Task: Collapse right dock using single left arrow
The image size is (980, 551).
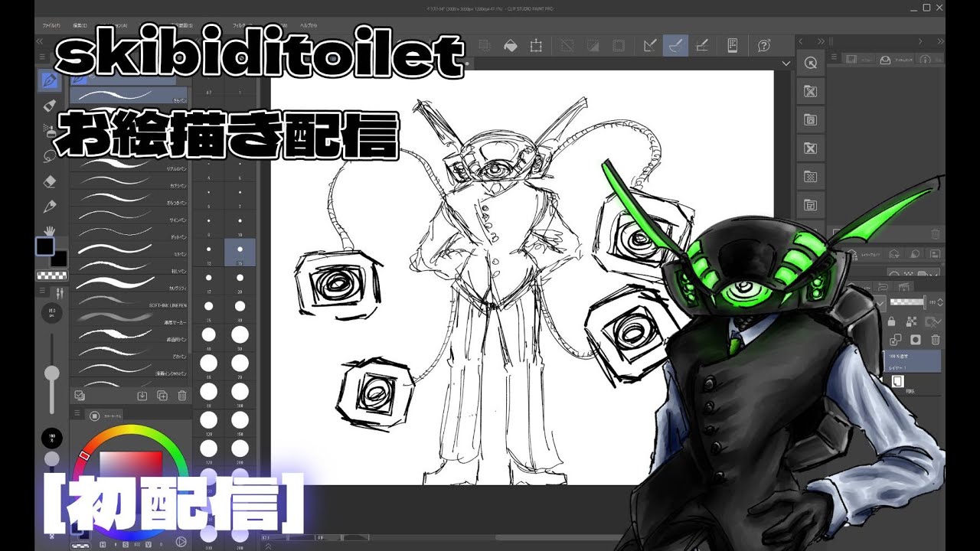Action: pos(802,41)
